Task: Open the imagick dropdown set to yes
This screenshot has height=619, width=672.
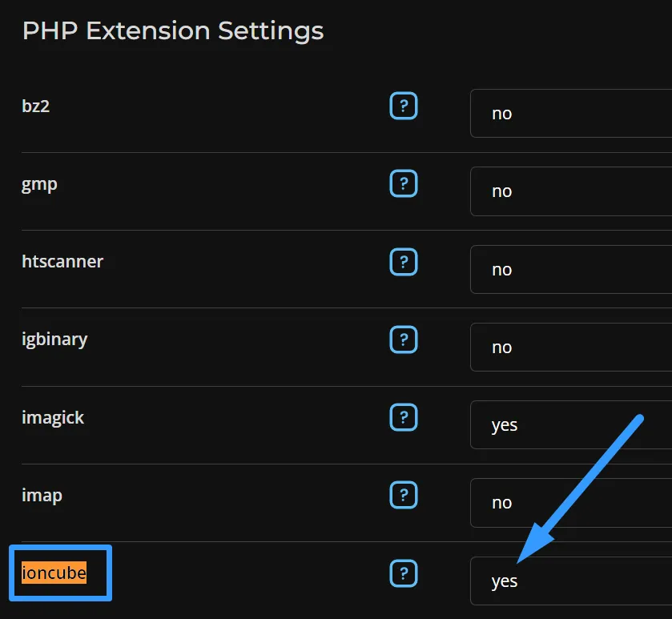Action: click(570, 425)
